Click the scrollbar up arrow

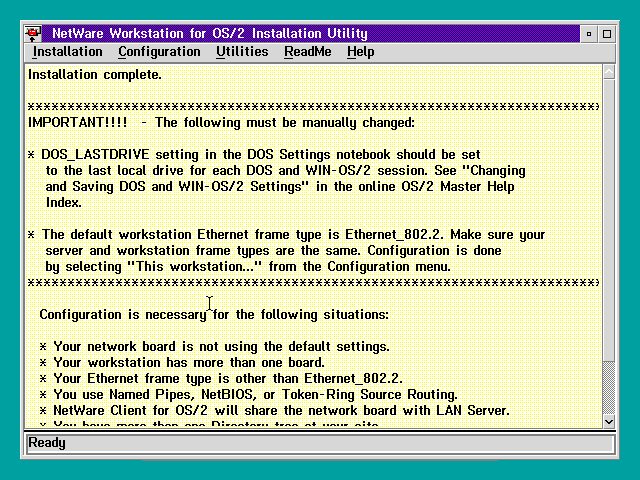coord(609,72)
